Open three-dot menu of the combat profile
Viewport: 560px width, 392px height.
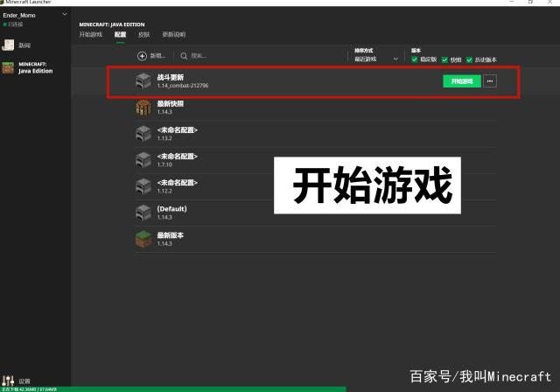click(x=490, y=81)
